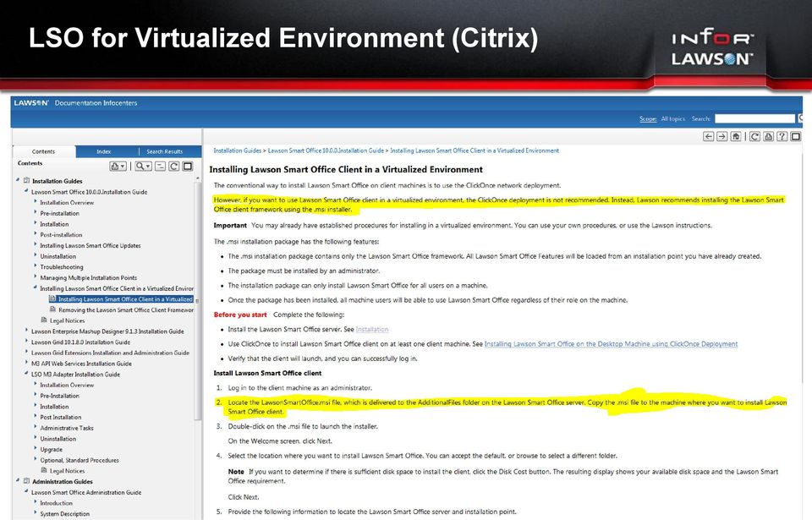Select the 'Introduction' tree entry

tap(57, 503)
